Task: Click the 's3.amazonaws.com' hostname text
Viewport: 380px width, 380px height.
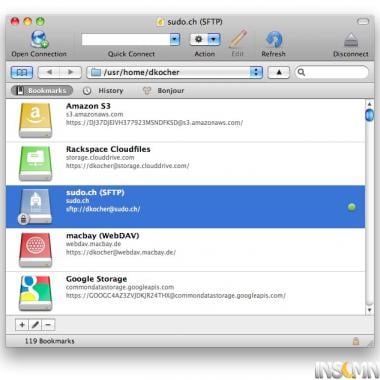Action: 94,114
